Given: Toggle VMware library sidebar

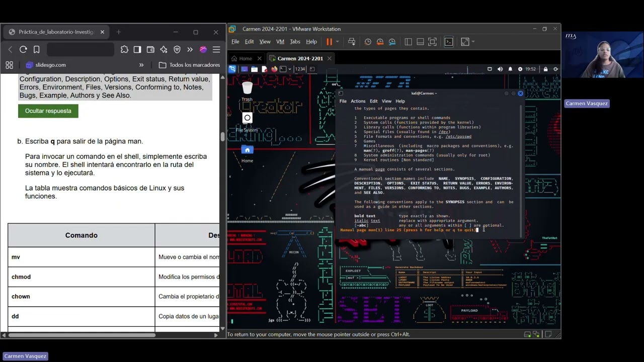Looking at the screenshot, I should 408,42.
